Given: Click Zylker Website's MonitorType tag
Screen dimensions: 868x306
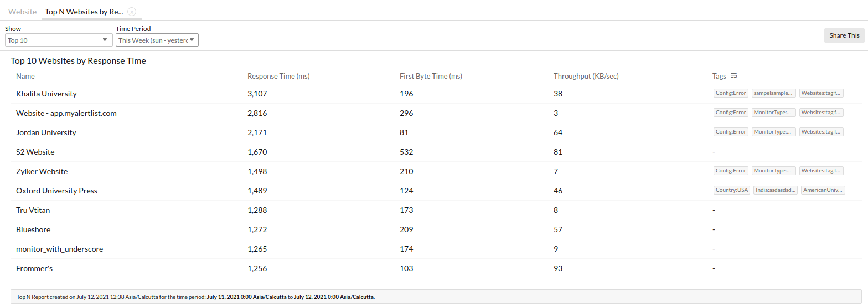Looking at the screenshot, I should 774,171.
